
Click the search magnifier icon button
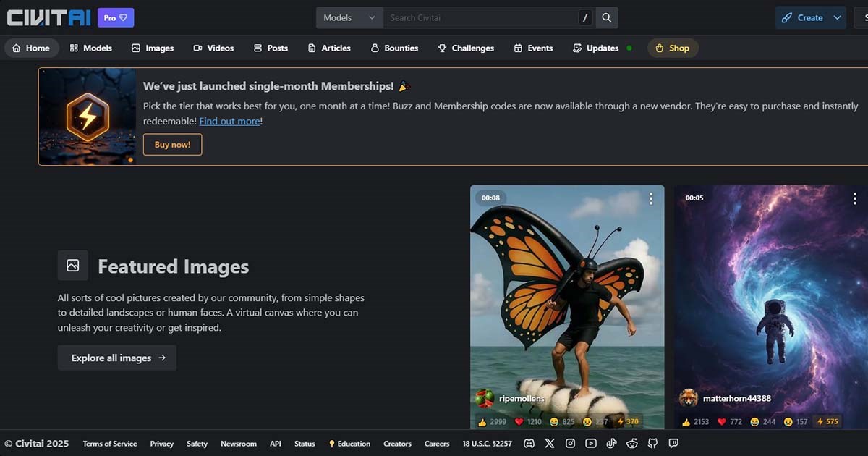point(607,17)
